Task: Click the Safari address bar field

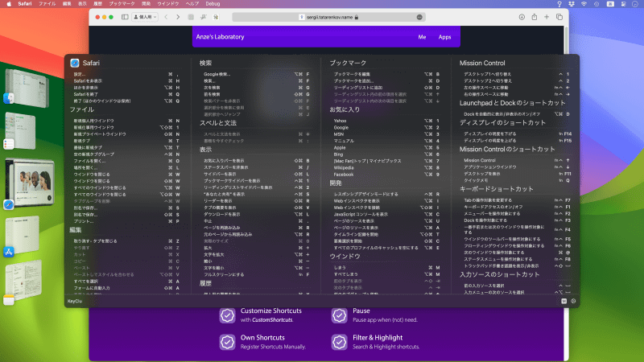Action: 328,17
